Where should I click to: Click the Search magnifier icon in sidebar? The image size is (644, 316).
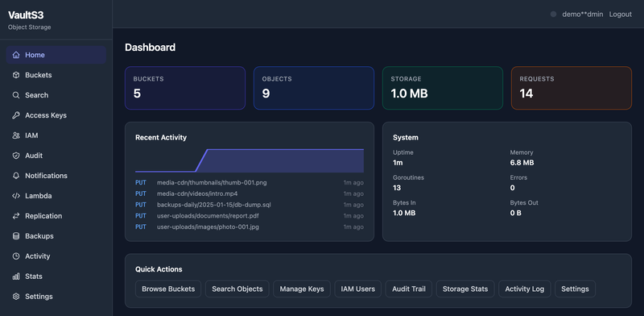[x=16, y=95]
